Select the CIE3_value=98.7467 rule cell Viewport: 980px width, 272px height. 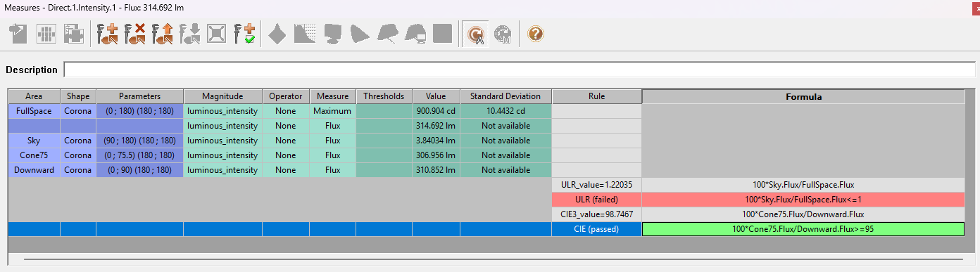[x=597, y=214]
